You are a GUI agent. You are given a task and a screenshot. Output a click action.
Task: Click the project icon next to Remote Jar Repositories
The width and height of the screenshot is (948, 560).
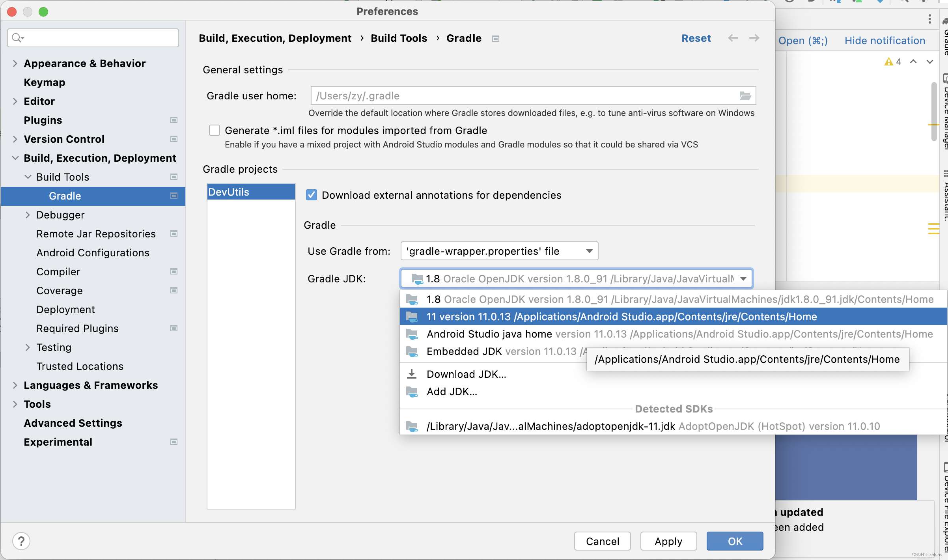point(174,233)
